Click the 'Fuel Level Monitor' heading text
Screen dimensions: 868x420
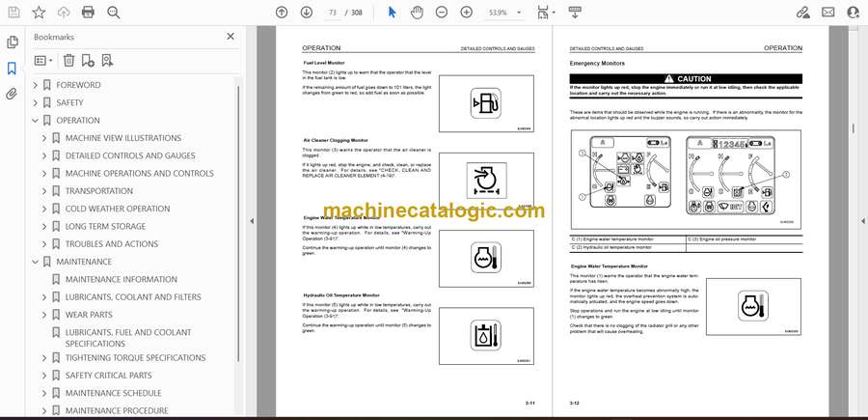pos(324,63)
